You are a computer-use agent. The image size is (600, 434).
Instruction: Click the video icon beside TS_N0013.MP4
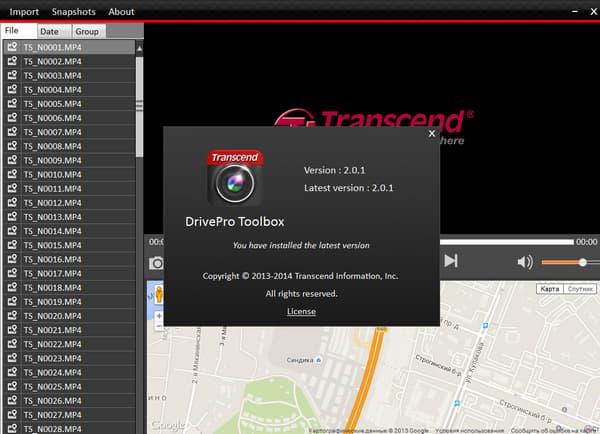pos(12,216)
